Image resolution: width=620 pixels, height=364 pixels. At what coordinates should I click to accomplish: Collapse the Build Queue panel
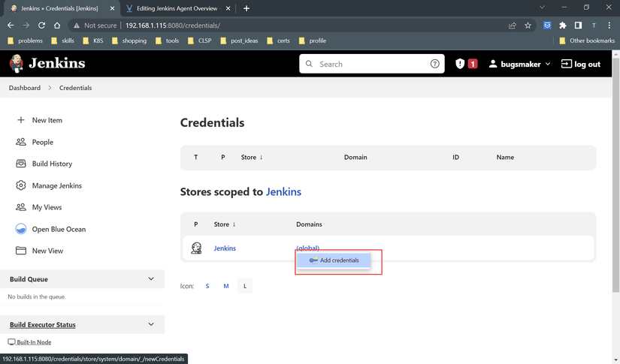[x=151, y=279]
